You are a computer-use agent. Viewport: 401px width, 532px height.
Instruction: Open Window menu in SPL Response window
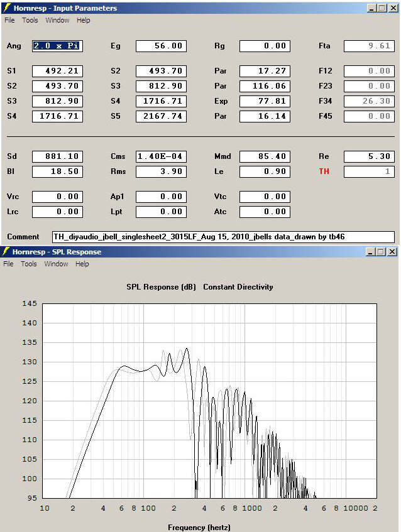56,264
